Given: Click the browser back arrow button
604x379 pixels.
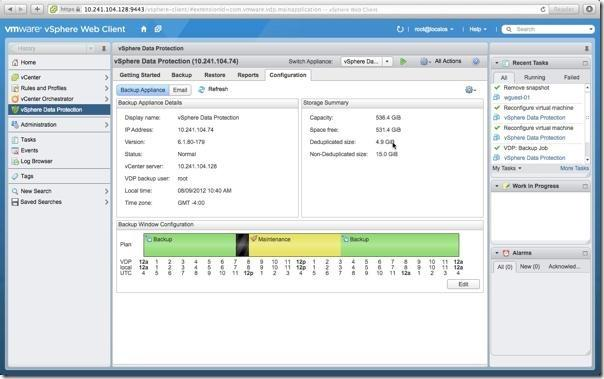Looking at the screenshot, I should coord(10,9).
